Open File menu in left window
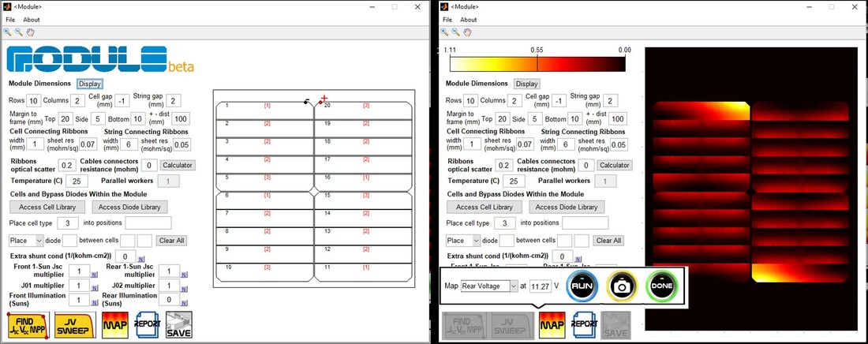 pos(10,20)
